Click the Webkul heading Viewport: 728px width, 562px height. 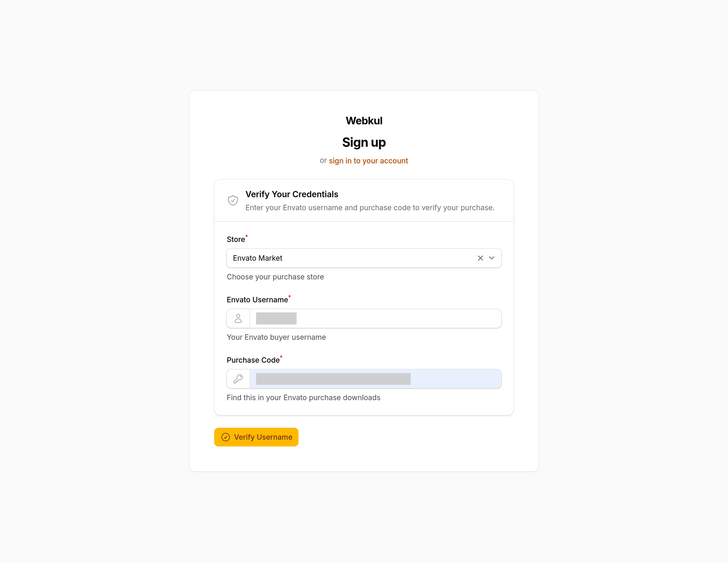pyautogui.click(x=364, y=121)
